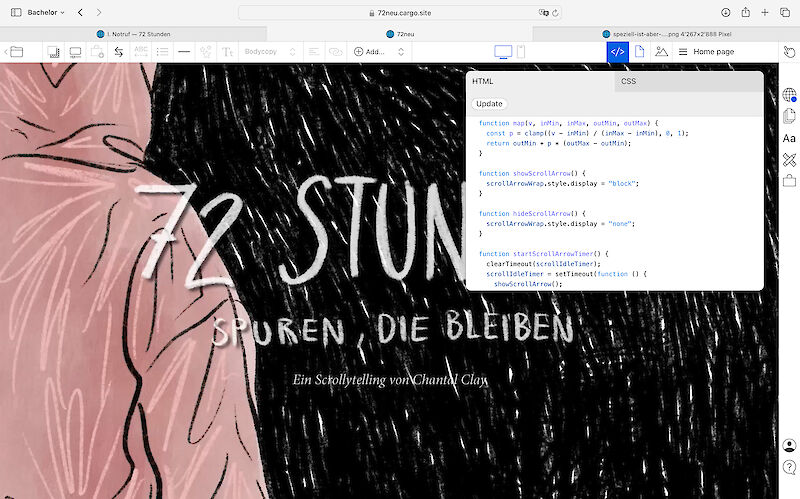Click the 'function startScrollArrowTimer()' code line
800x499 pixels.
tap(544, 254)
